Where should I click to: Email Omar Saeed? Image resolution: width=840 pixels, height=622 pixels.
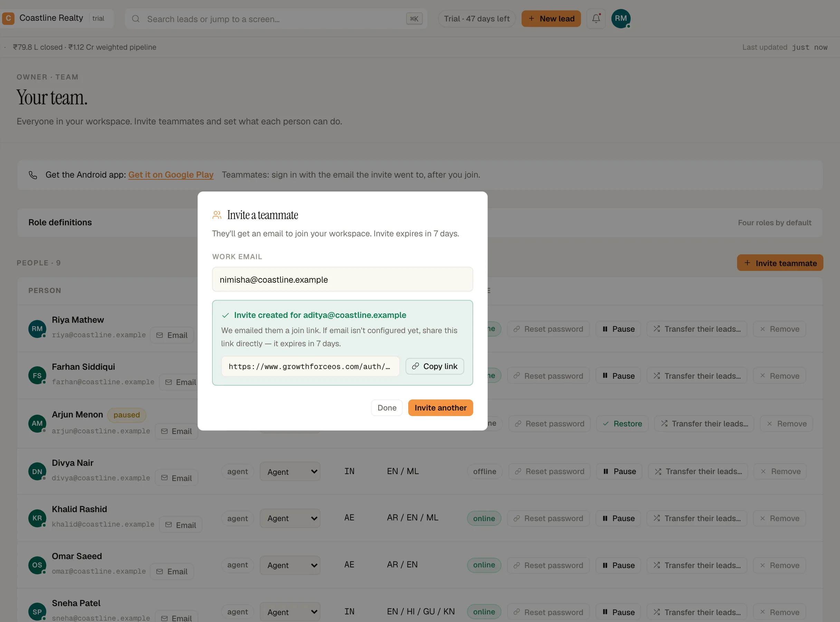pyautogui.click(x=172, y=572)
